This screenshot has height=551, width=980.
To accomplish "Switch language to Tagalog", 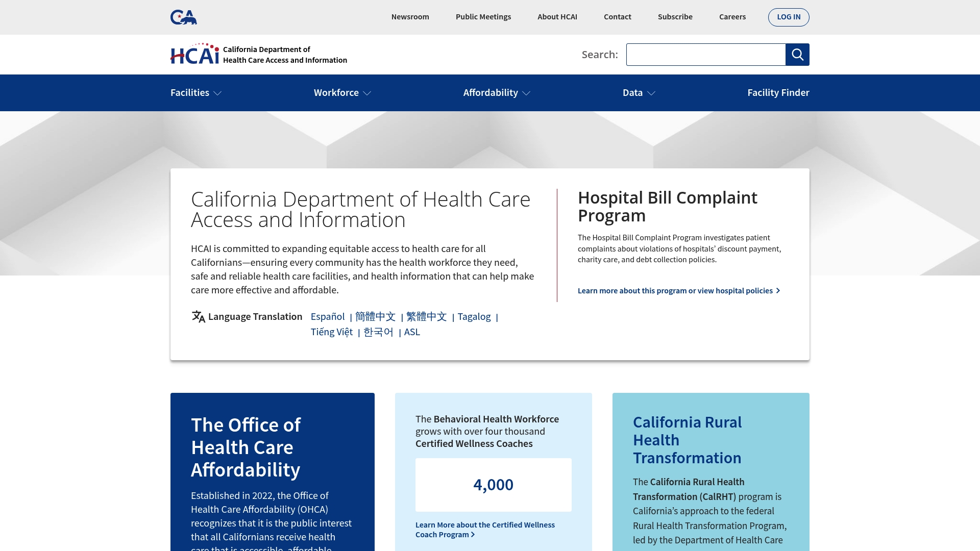I will click(474, 317).
